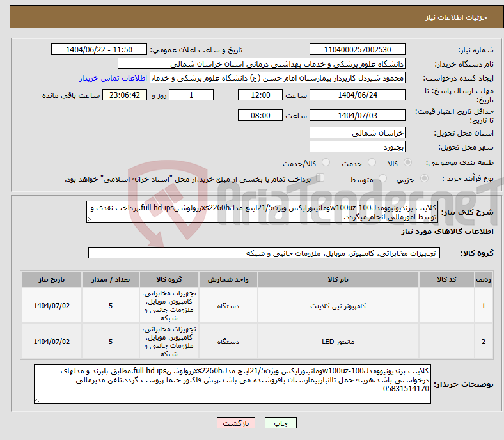This screenshot has height=440, width=504.
Task: Click the delivery province field خراسان شمالی
Action: [x=357, y=133]
